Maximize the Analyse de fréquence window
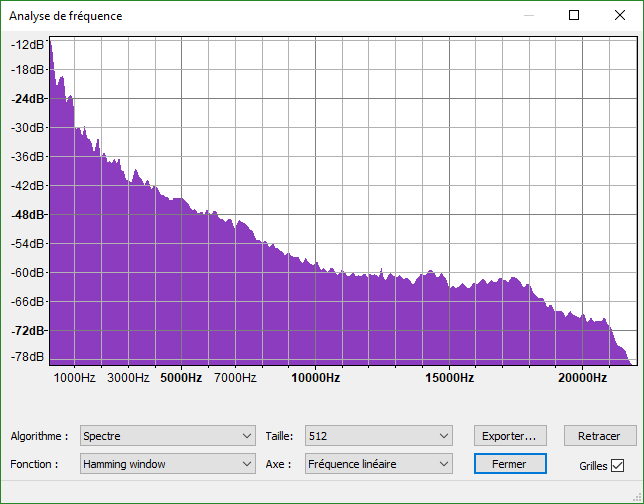The width and height of the screenshot is (644, 504). (x=574, y=15)
